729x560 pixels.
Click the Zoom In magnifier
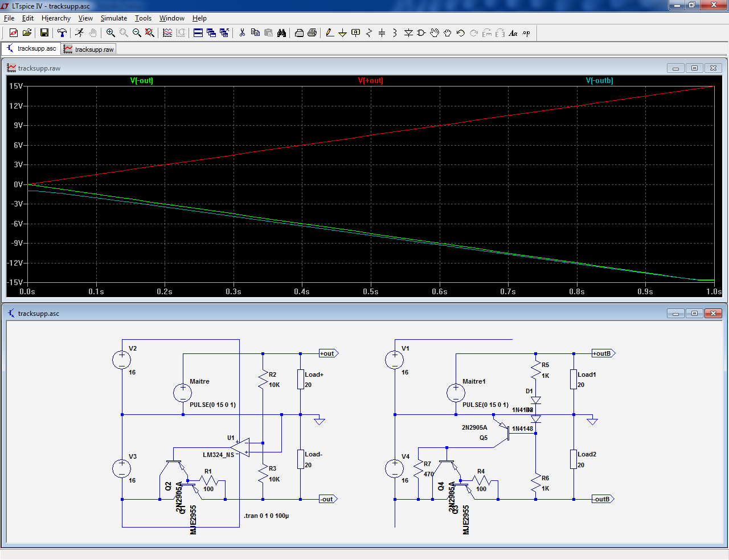(110, 33)
